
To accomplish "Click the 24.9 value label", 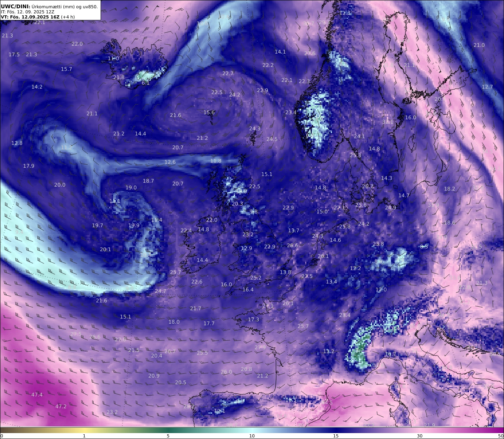I will point(391,207).
